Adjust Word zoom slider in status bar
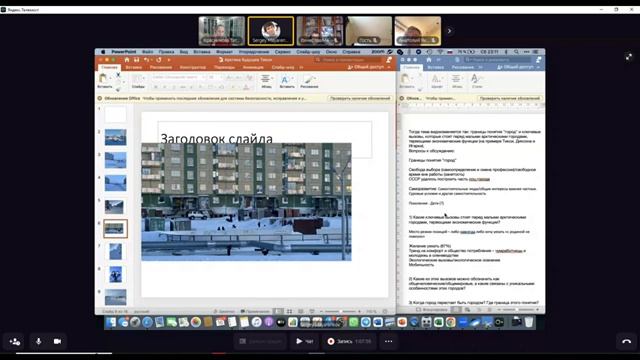The height and width of the screenshot is (360, 640). [516, 310]
